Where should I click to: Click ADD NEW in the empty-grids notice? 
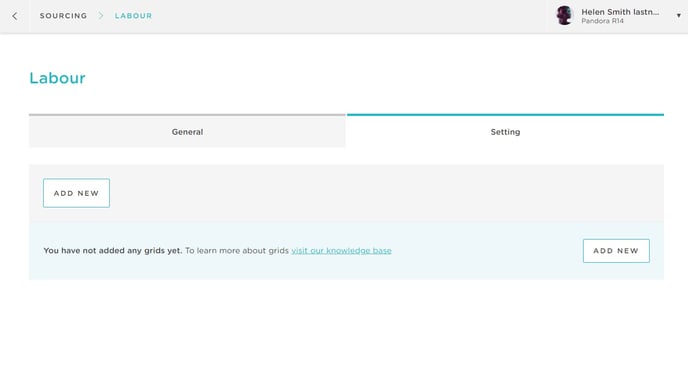point(616,251)
